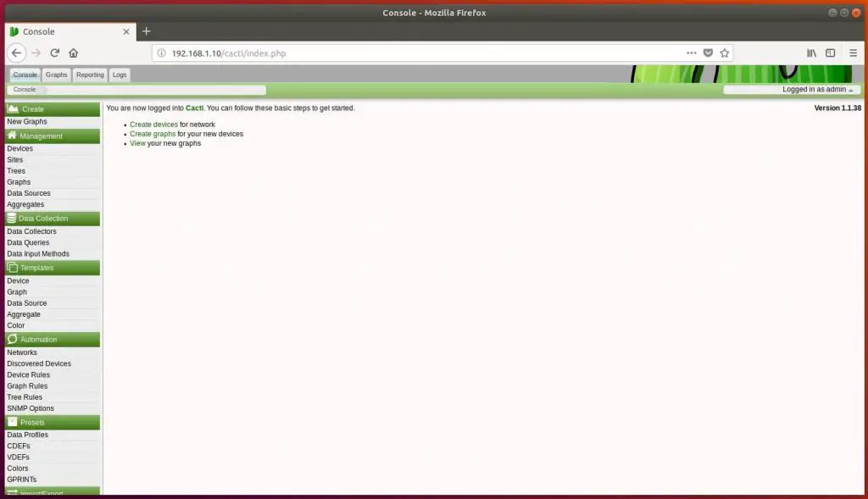Toggle the Firefox sidebar icon
Viewport: 868px width, 499px height.
tap(831, 53)
